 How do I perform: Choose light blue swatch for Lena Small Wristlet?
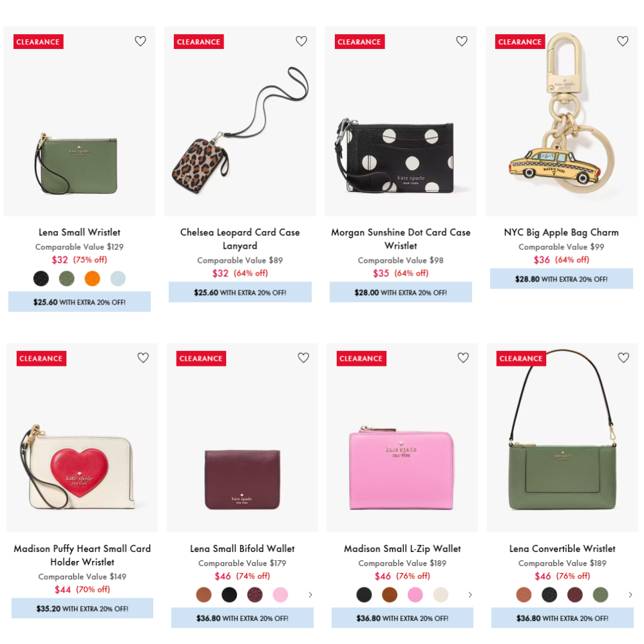click(118, 278)
